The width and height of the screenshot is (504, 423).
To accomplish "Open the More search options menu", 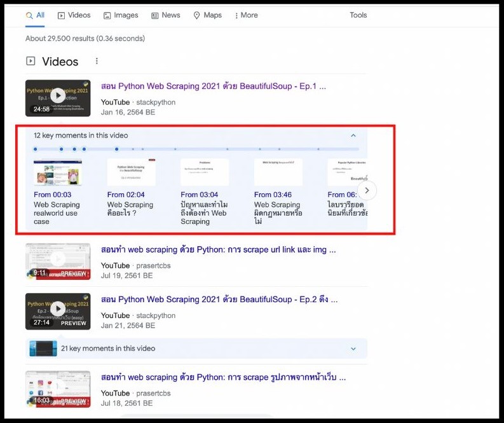I will 246,15.
